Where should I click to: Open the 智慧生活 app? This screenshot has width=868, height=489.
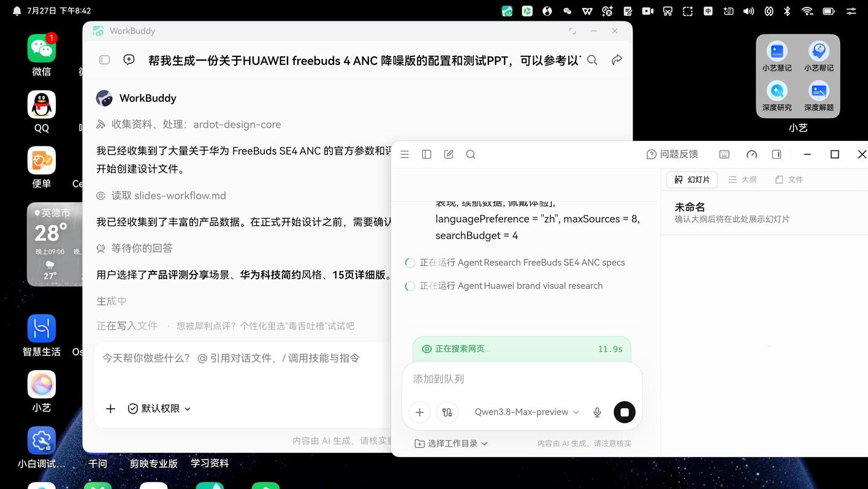[x=42, y=336]
